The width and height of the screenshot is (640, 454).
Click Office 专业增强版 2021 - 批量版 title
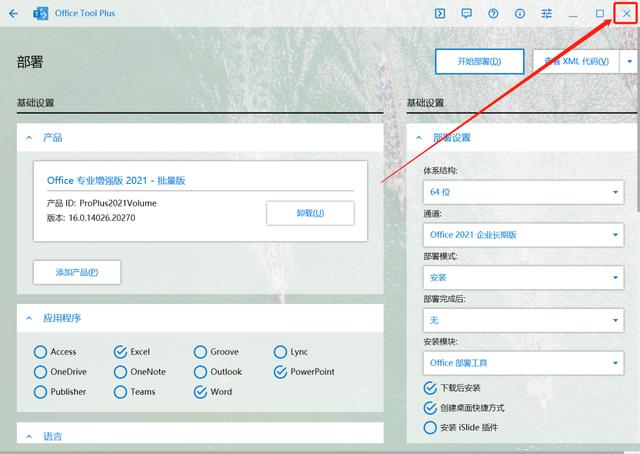pyautogui.click(x=116, y=180)
